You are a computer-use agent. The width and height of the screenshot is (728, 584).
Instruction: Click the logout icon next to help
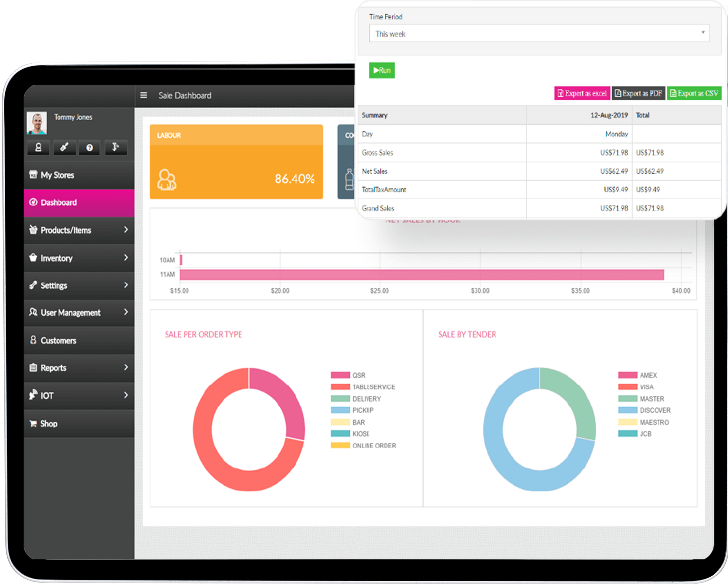[x=116, y=148]
